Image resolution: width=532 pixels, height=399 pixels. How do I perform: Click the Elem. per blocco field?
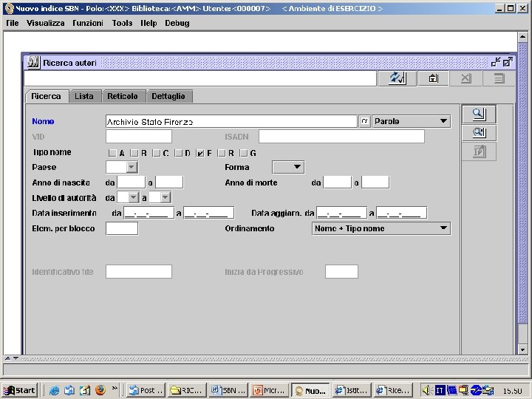click(122, 228)
